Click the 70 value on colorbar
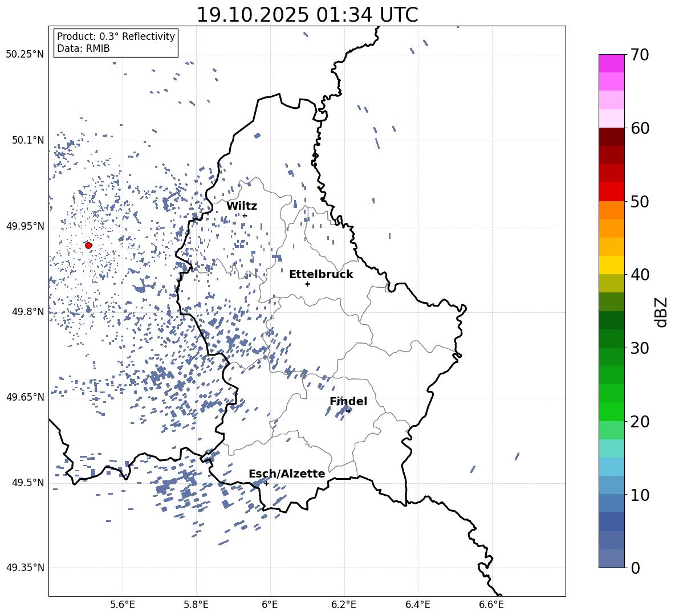The width and height of the screenshot is (675, 616). coord(640,55)
